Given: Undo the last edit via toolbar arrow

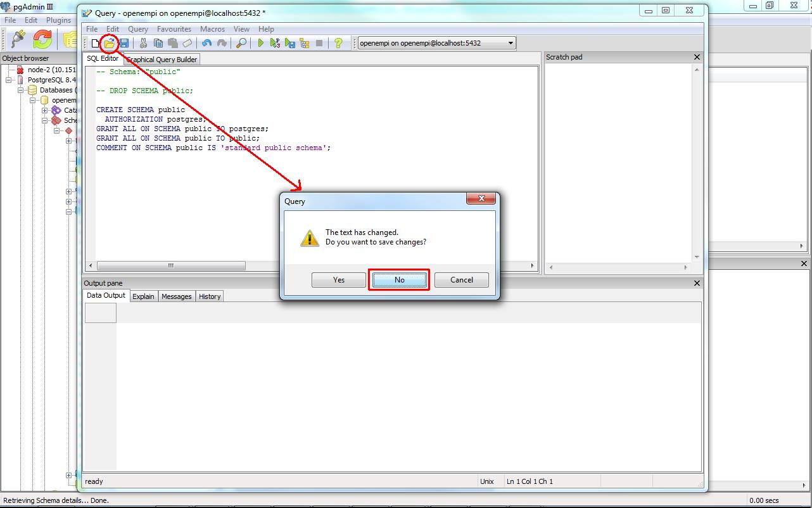Looking at the screenshot, I should (x=207, y=43).
